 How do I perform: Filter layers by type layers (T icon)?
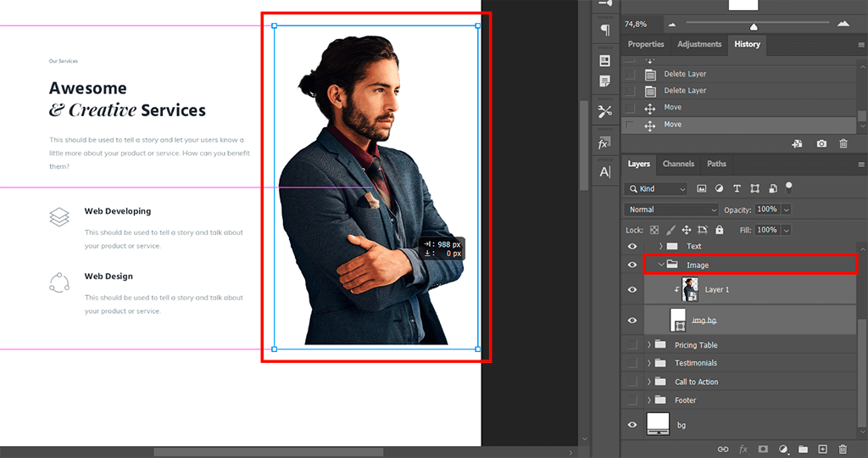pos(737,188)
